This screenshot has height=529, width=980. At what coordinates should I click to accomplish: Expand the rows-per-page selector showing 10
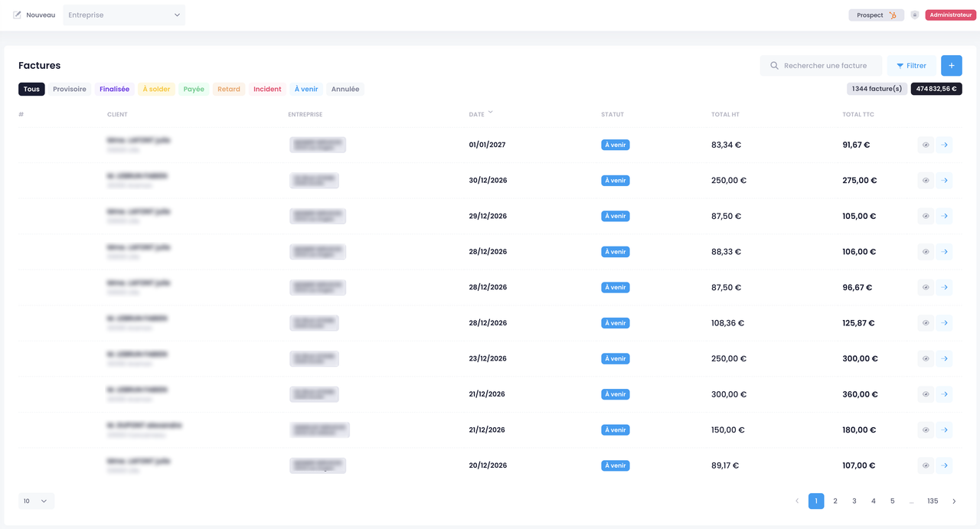pyautogui.click(x=36, y=501)
